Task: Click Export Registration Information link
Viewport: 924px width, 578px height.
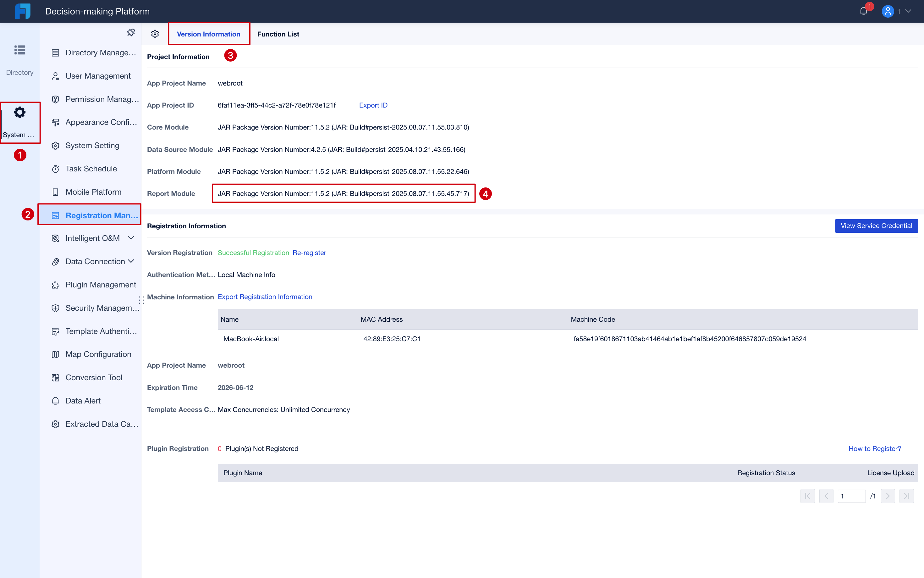Action: (x=265, y=297)
